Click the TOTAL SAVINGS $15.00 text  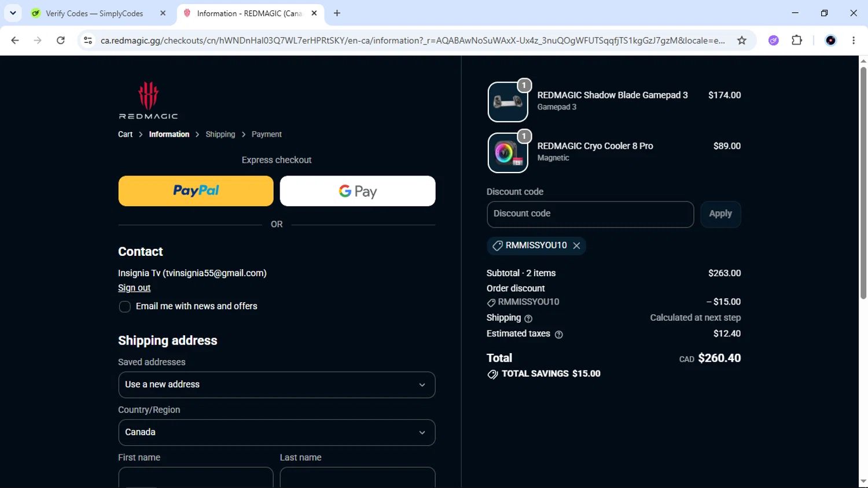551,374
